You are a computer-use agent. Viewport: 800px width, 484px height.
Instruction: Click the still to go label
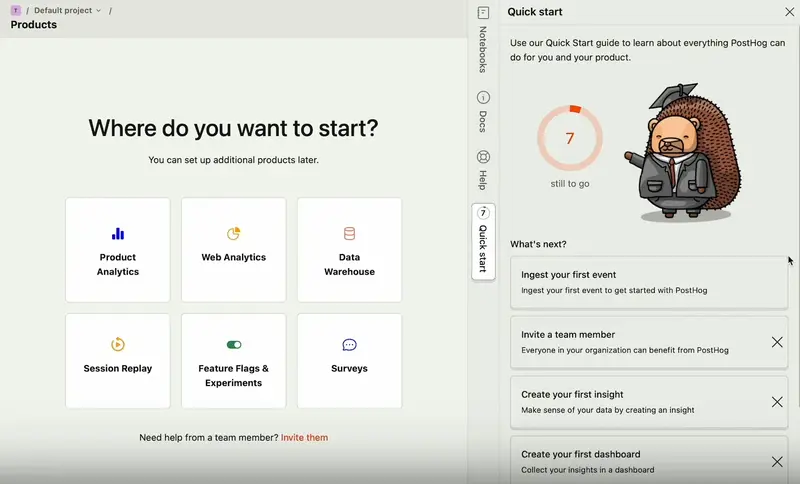point(570,184)
